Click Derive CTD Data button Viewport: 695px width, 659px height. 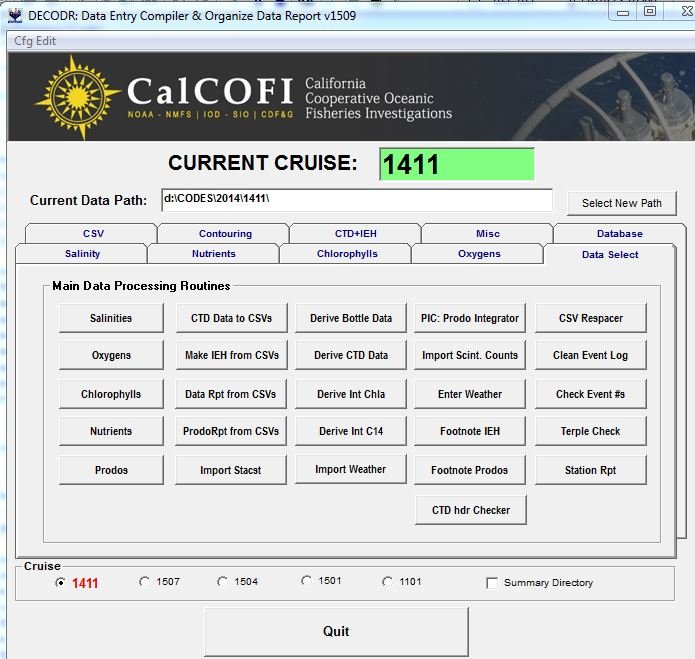click(351, 355)
